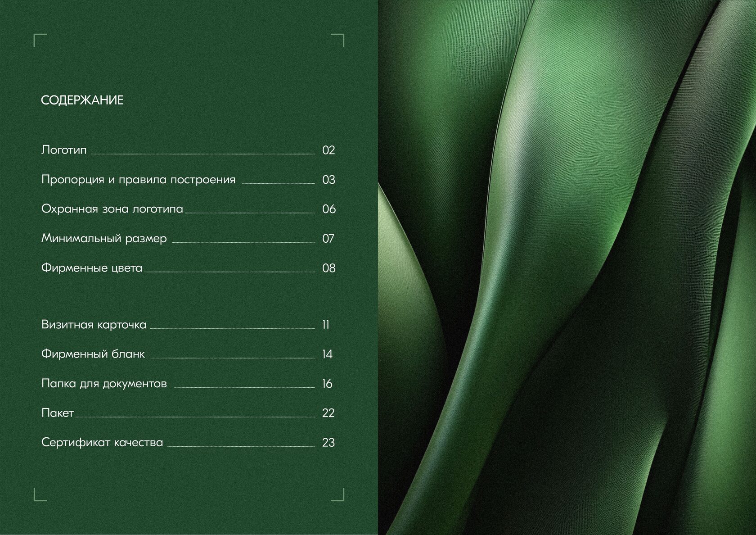Click page number 06
This screenshot has height=535, width=756.
pos(329,209)
